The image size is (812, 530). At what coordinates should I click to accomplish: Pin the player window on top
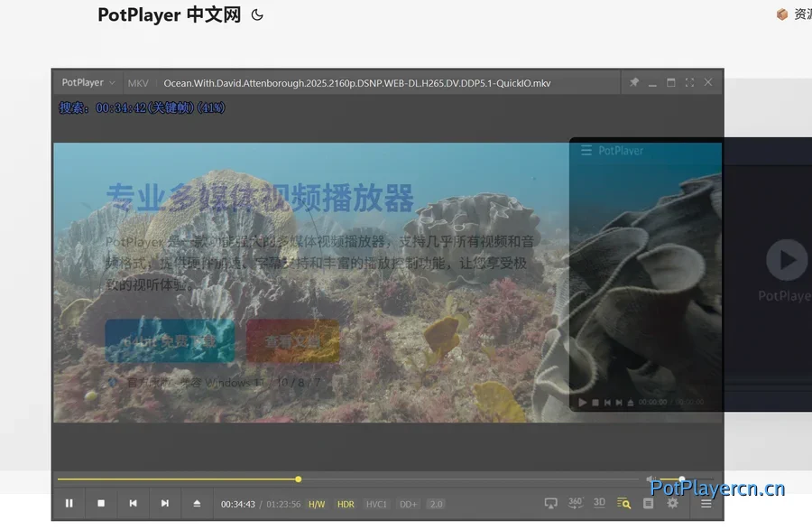(634, 82)
